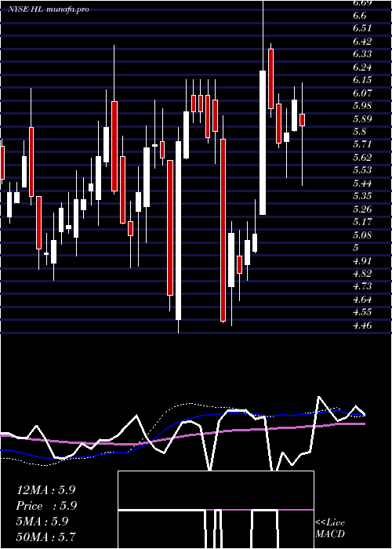Click the 6.07 price axis label
Screen dimensions: 392x549
pyautogui.click(x=362, y=93)
